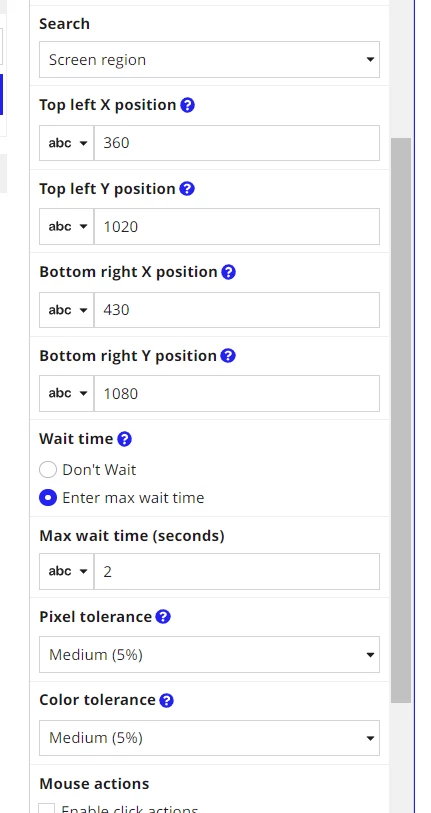Image resolution: width=431 pixels, height=813 pixels.
Task: View the Wait time help tooltip icon
Action: [124, 439]
